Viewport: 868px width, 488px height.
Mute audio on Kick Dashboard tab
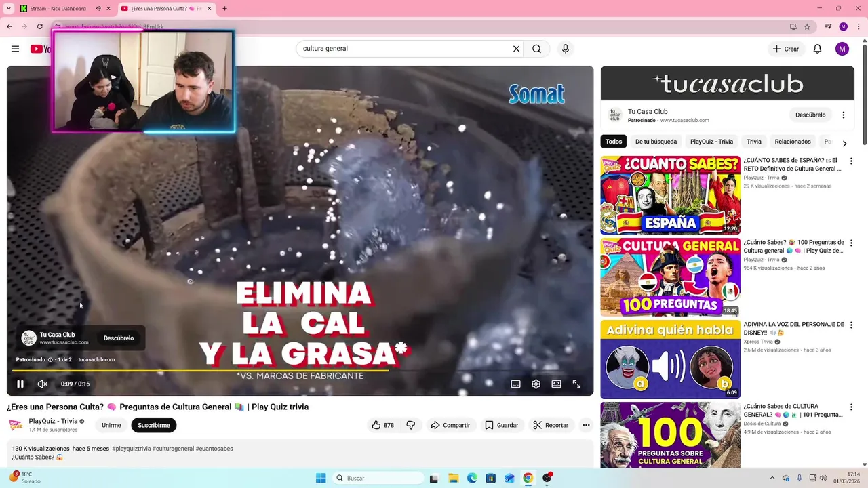click(98, 9)
